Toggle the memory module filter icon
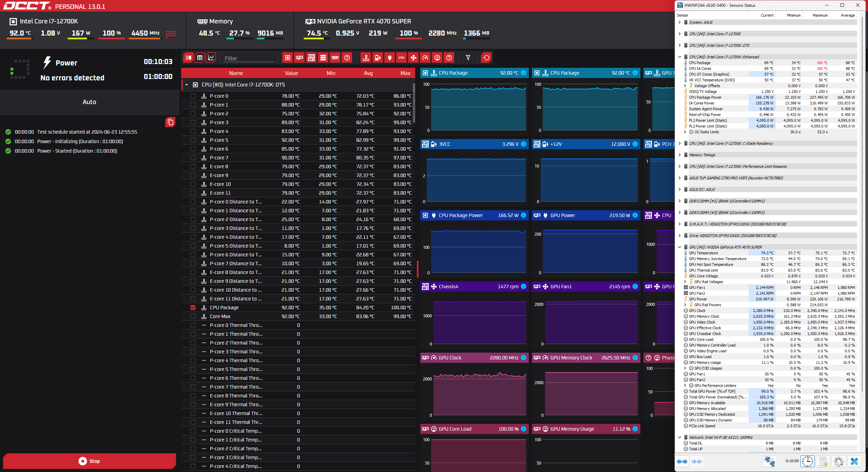This screenshot has width=868, height=472. pyautogui.click(x=335, y=58)
